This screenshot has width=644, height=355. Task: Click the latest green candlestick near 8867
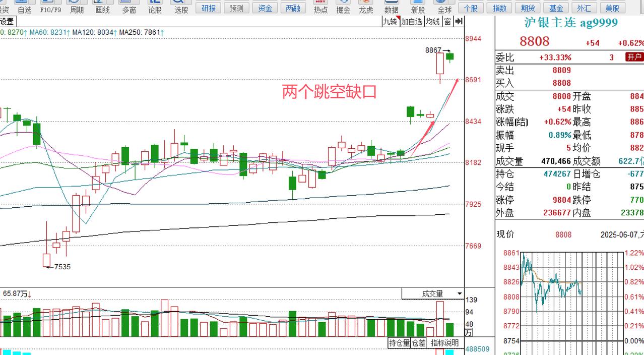point(449,56)
